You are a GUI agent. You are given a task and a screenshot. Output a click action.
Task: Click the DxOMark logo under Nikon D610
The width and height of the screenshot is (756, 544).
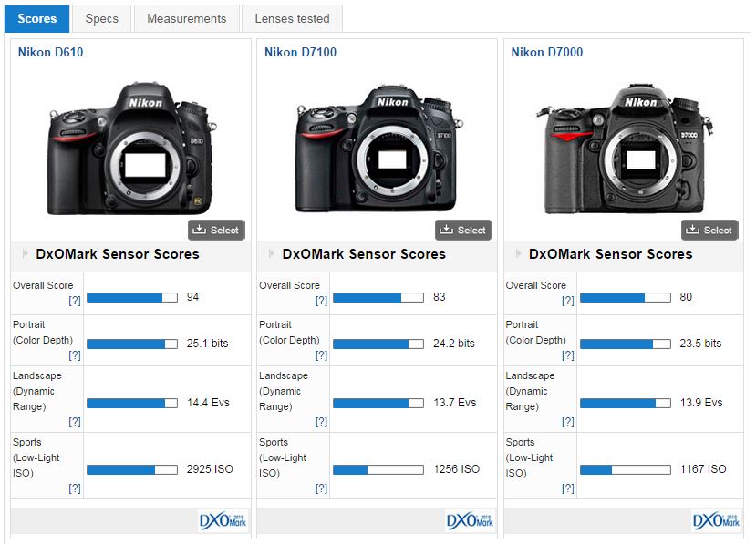click(223, 521)
